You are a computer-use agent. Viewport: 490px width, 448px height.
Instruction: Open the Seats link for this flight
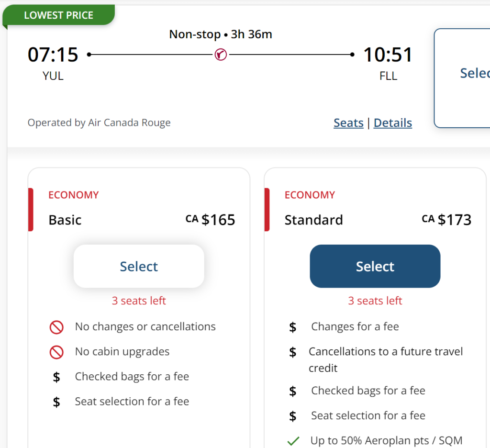[x=348, y=123]
